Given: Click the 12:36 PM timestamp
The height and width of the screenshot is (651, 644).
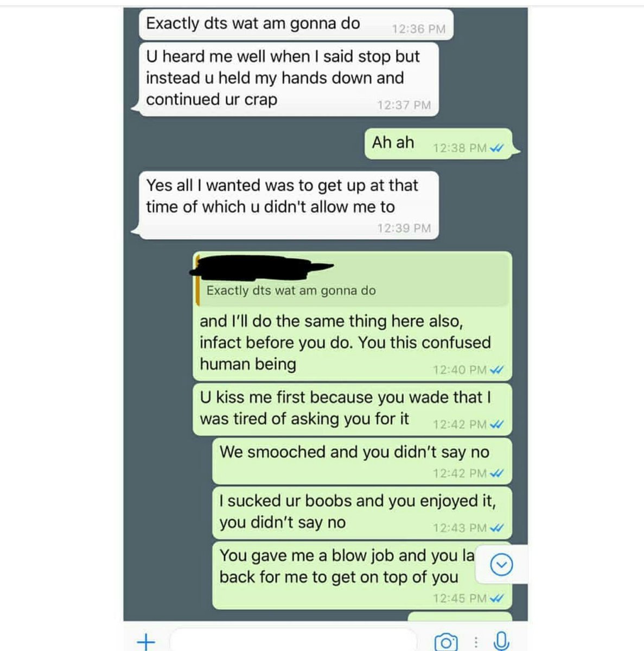Looking at the screenshot, I should tap(418, 29).
